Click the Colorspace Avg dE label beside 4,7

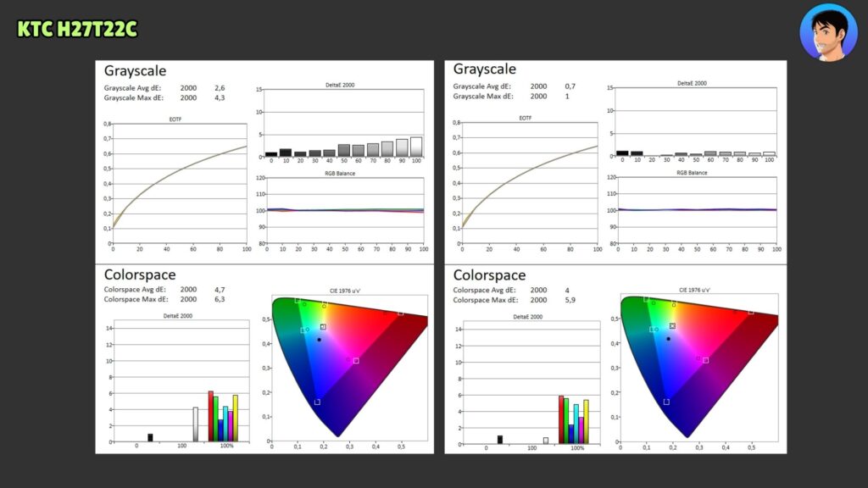click(x=135, y=290)
